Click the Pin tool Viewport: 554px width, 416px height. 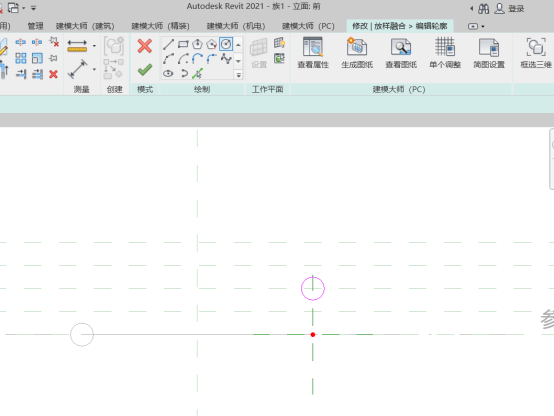[x=53, y=58]
